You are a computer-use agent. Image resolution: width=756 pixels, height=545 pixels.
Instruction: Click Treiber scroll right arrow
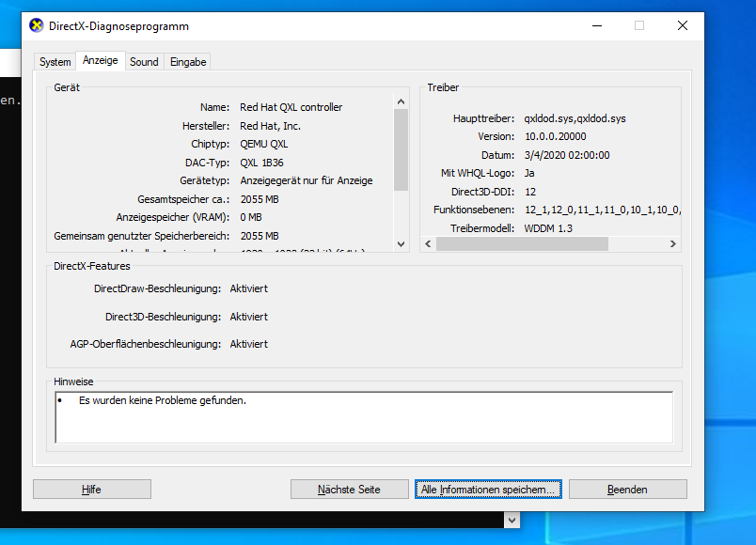click(673, 243)
